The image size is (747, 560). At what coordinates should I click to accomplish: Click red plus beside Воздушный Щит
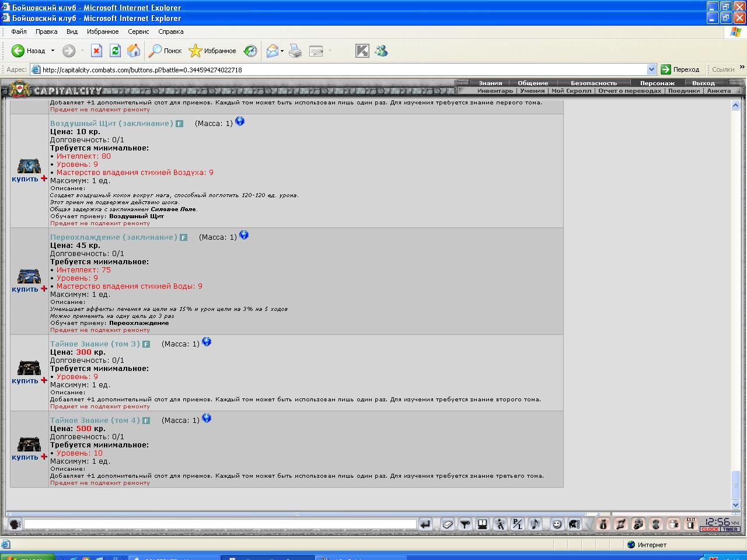44,178
